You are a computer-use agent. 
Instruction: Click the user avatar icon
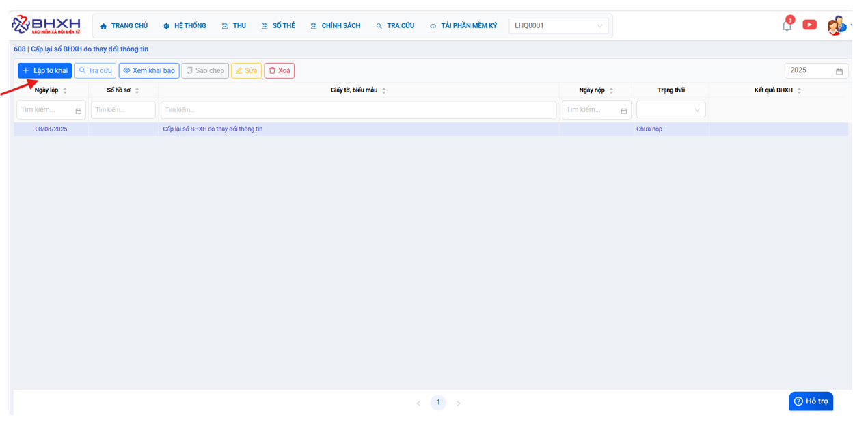point(836,26)
